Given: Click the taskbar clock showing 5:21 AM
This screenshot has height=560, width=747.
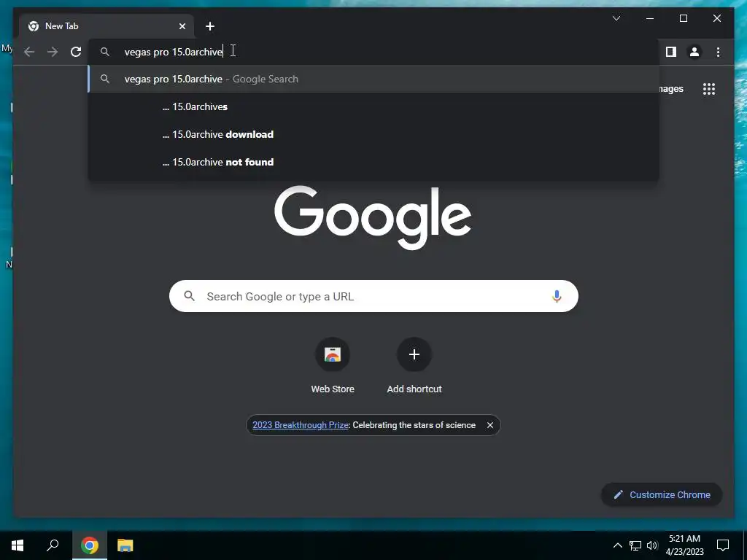Looking at the screenshot, I should [x=684, y=545].
